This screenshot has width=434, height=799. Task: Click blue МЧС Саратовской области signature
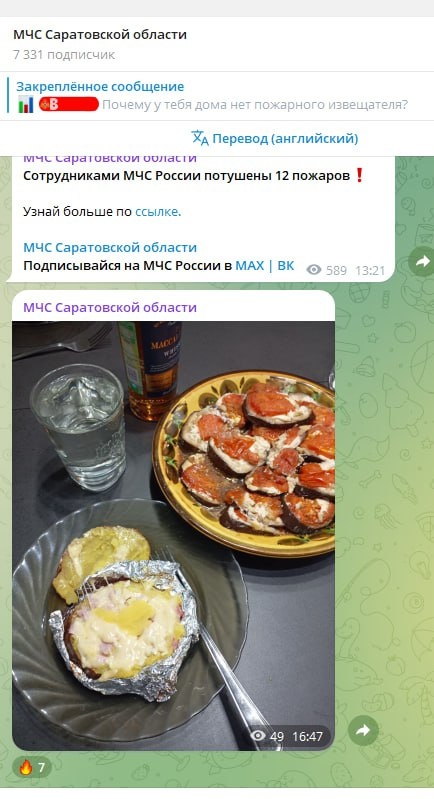pos(110,248)
